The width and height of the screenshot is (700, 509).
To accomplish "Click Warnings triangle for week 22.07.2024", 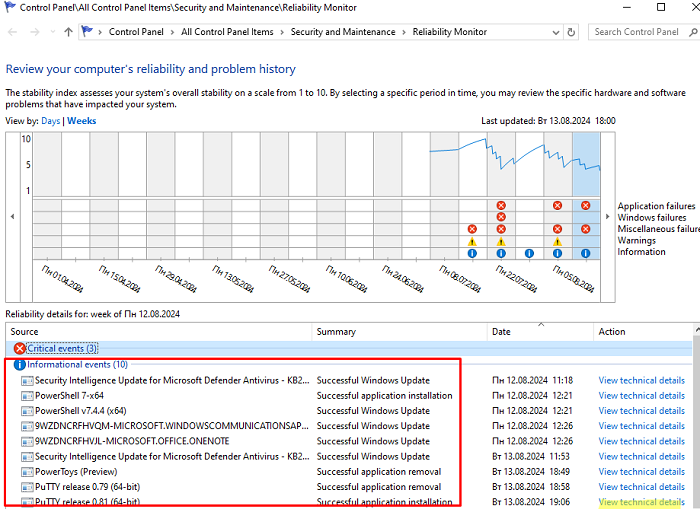I will point(501,242).
